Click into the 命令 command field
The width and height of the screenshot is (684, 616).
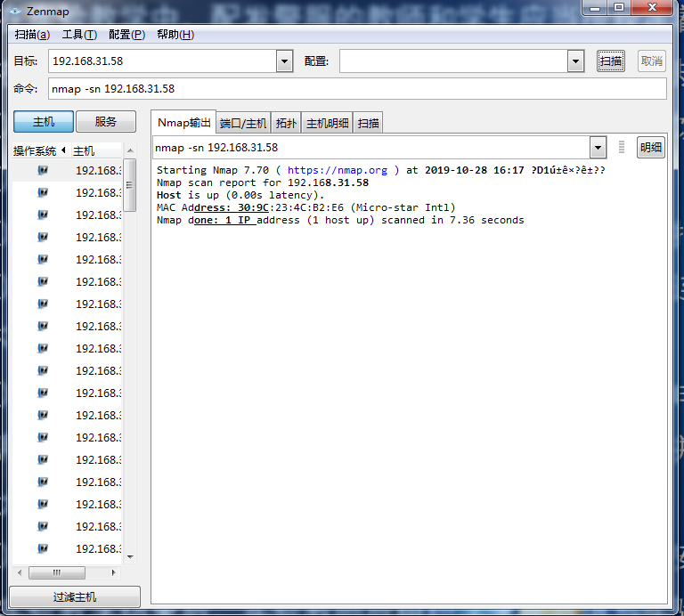coord(357,89)
